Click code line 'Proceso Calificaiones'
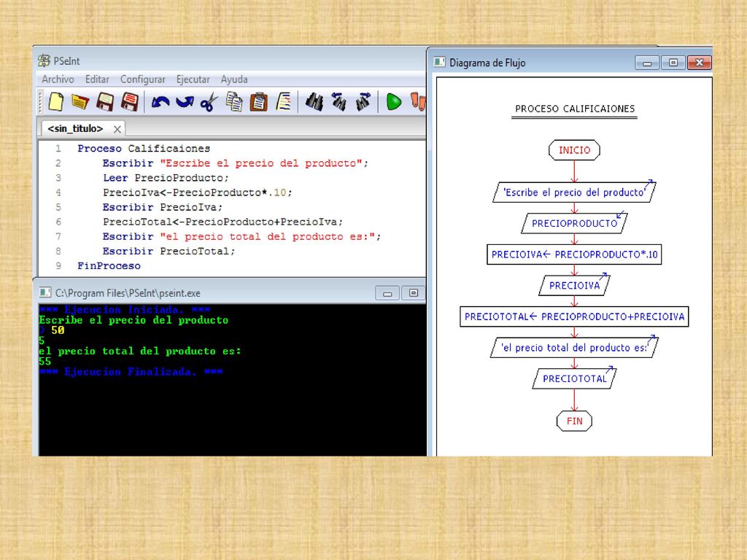The height and width of the screenshot is (560, 747). (x=144, y=149)
